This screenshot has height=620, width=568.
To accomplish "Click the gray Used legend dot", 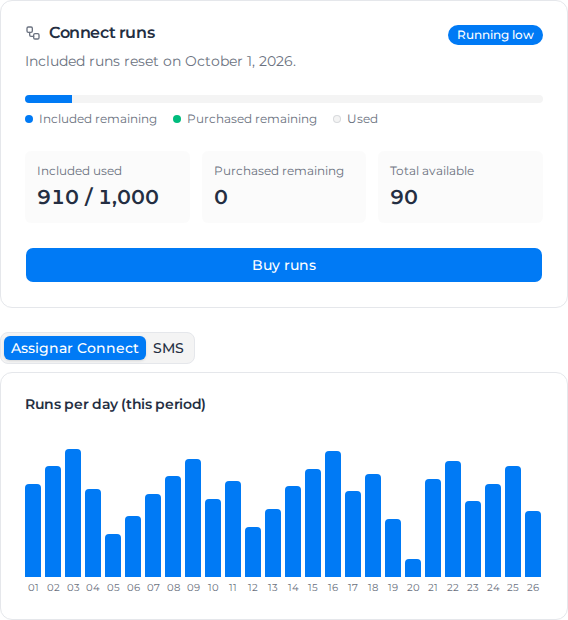I will pyautogui.click(x=337, y=119).
